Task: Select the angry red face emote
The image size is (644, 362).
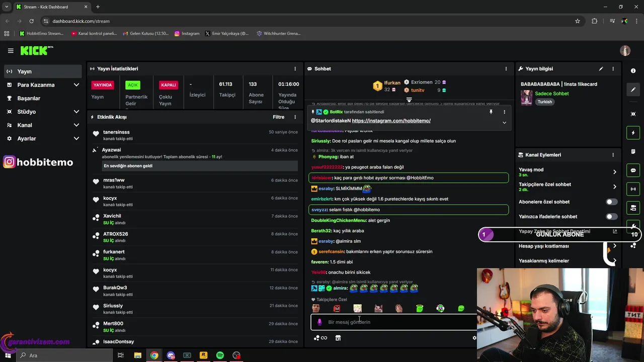Action: [x=337, y=308]
